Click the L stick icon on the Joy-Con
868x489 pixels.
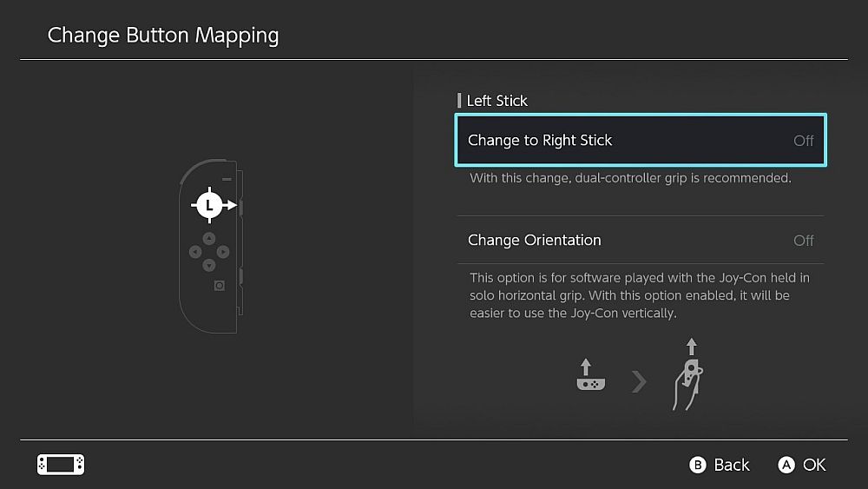pyautogui.click(x=208, y=205)
